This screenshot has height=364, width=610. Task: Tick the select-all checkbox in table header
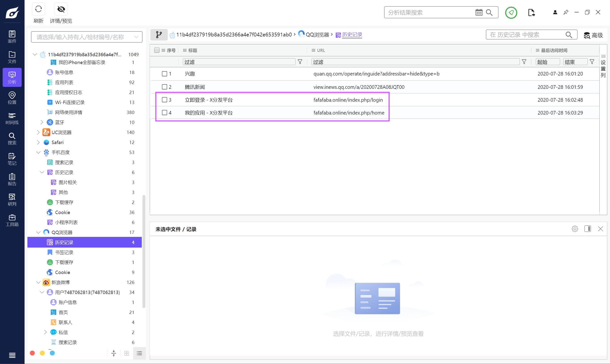click(x=157, y=50)
